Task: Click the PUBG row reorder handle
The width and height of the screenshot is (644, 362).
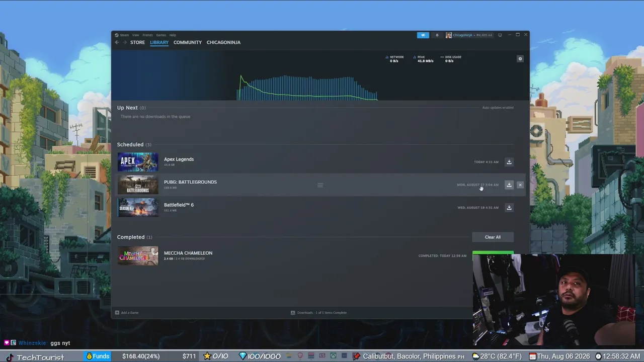Action: pyautogui.click(x=320, y=185)
